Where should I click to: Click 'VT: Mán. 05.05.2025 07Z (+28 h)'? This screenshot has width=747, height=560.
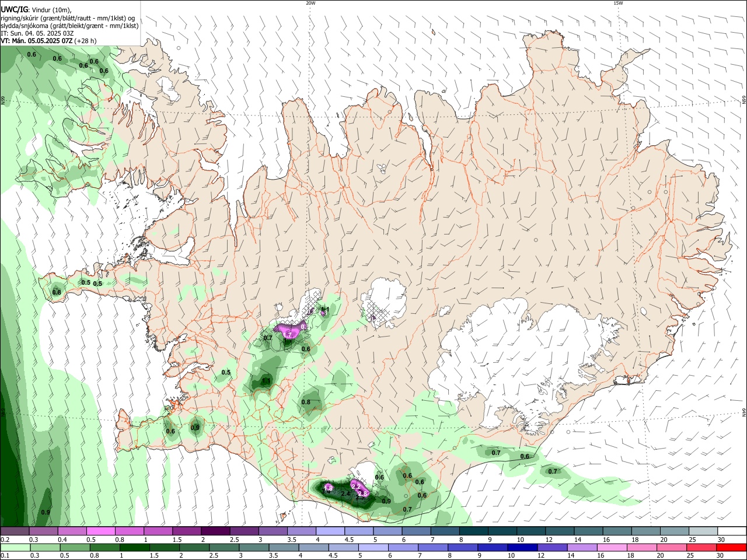coord(48,41)
